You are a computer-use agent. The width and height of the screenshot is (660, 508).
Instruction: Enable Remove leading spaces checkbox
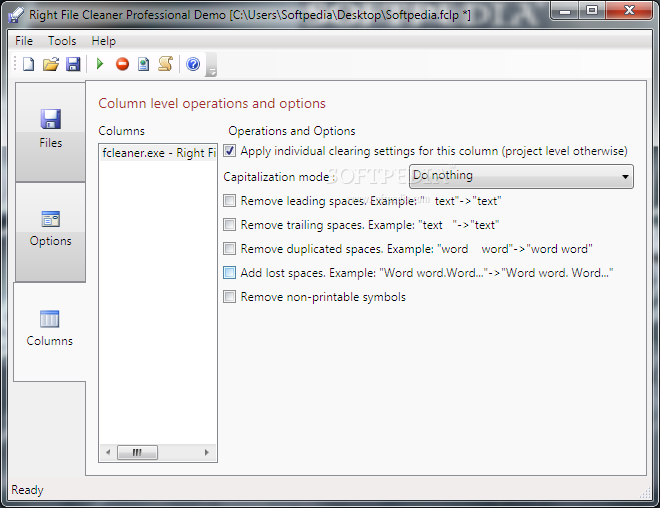[x=229, y=200]
